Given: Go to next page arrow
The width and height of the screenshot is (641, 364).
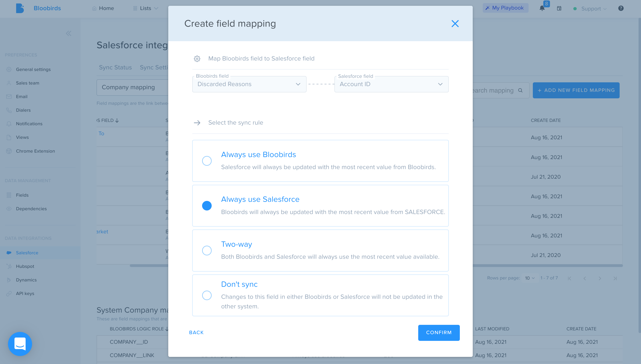Looking at the screenshot, I should (600, 278).
